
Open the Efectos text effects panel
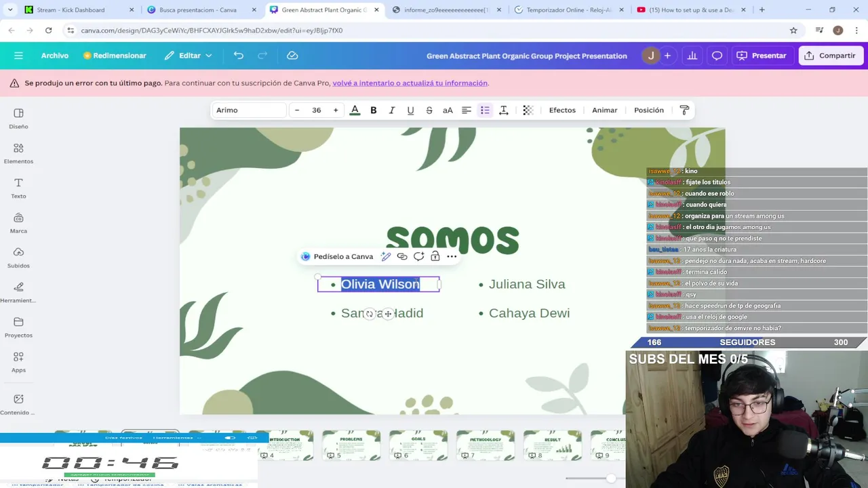(562, 110)
